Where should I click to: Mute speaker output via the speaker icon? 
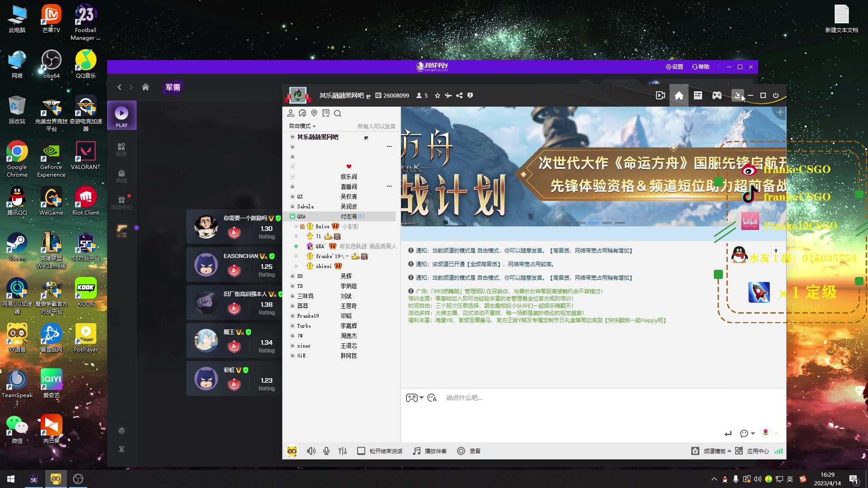pos(311,451)
